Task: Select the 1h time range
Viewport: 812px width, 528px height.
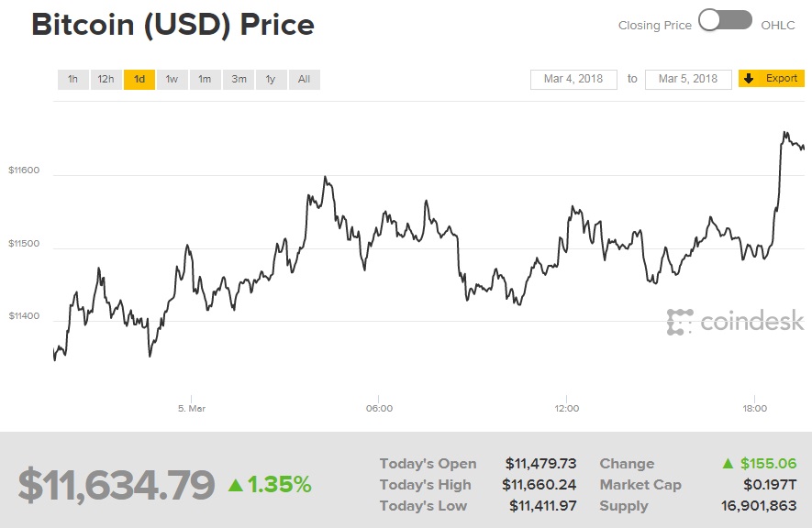Action: point(72,79)
